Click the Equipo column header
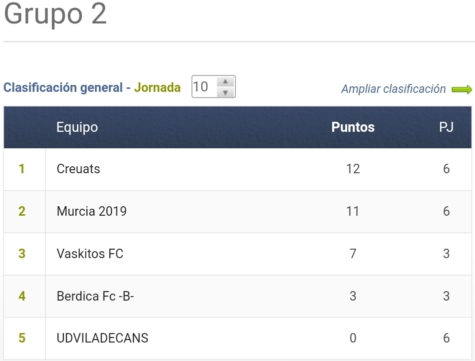475x361 pixels. [77, 127]
